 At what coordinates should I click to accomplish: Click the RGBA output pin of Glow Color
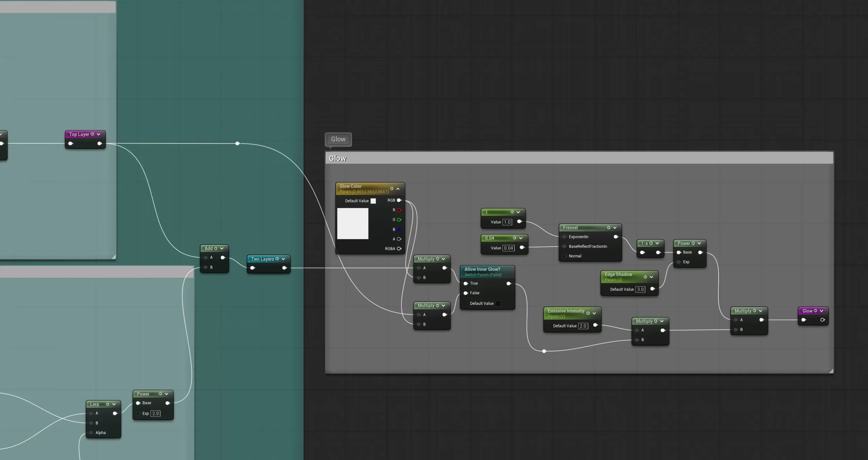click(399, 249)
